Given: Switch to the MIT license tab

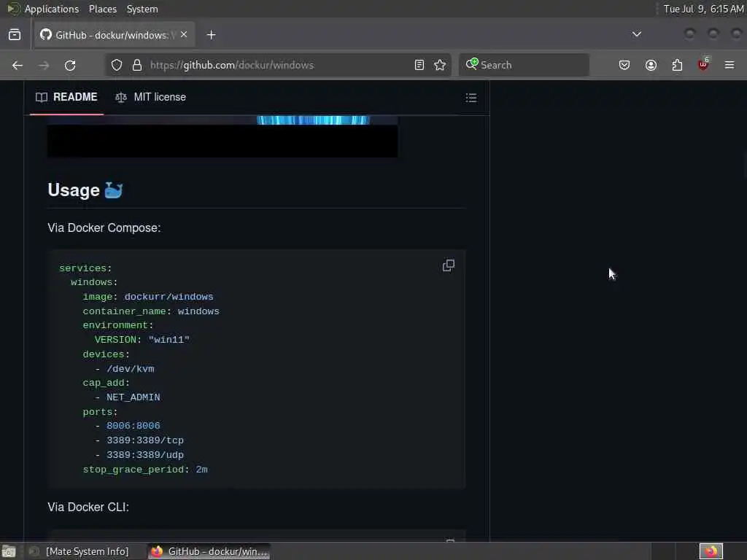Looking at the screenshot, I should point(150,97).
